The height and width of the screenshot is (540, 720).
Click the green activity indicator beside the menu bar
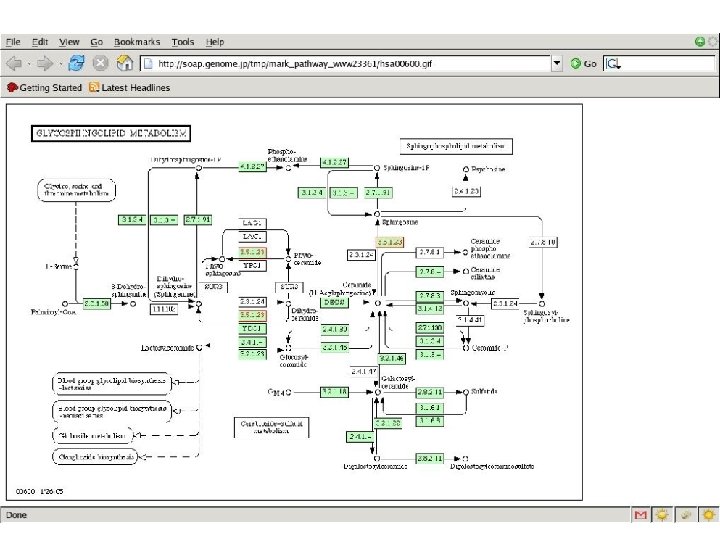[x=700, y=42]
